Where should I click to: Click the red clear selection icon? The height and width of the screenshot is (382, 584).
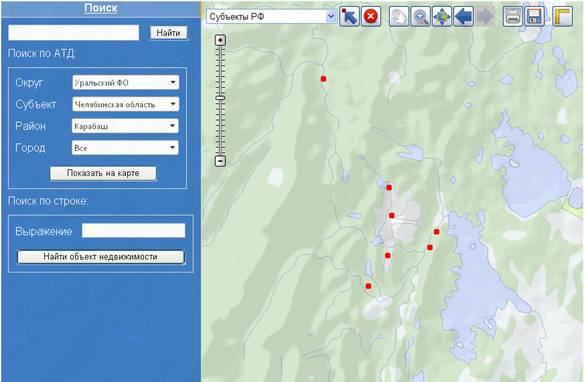tap(371, 17)
